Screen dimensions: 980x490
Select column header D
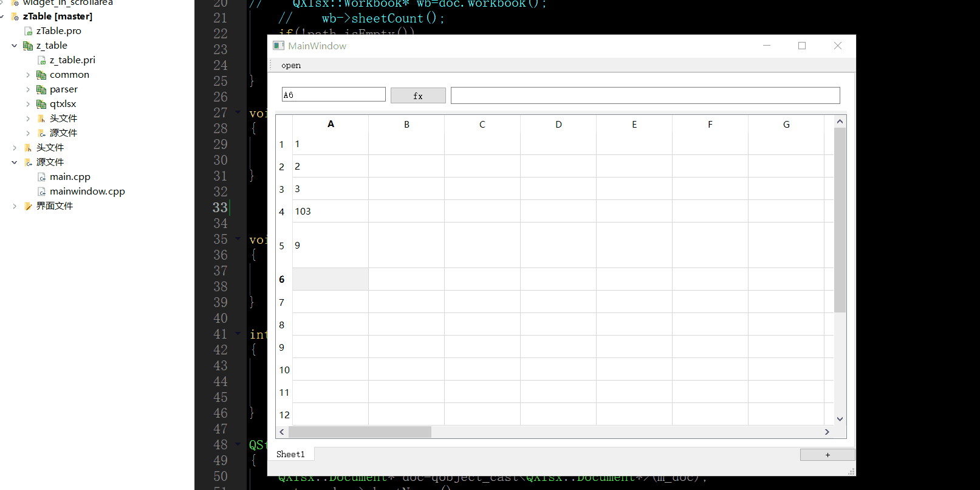558,124
